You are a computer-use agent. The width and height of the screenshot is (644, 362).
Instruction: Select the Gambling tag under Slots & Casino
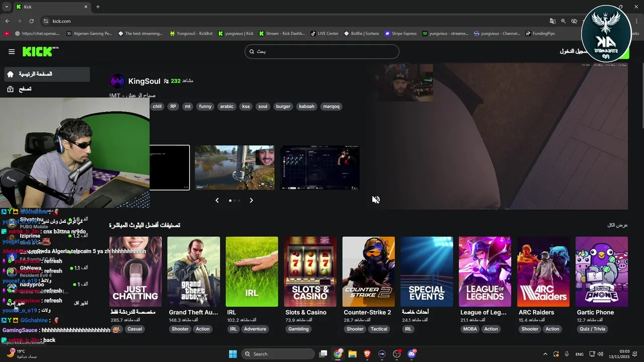pos(298,329)
